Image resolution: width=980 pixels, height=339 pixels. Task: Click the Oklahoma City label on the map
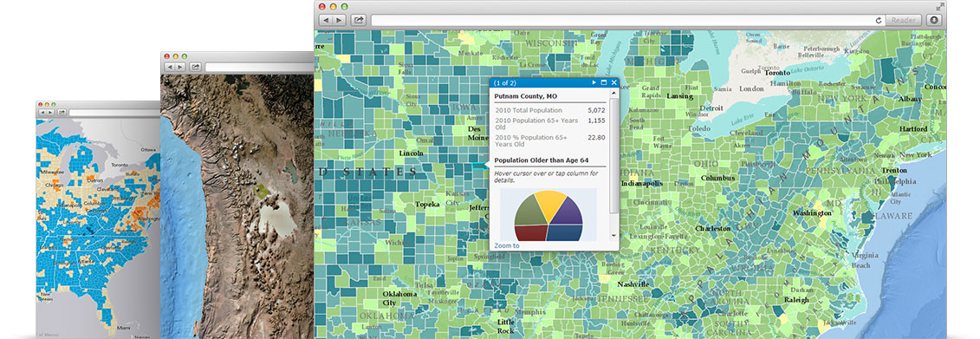point(399,298)
